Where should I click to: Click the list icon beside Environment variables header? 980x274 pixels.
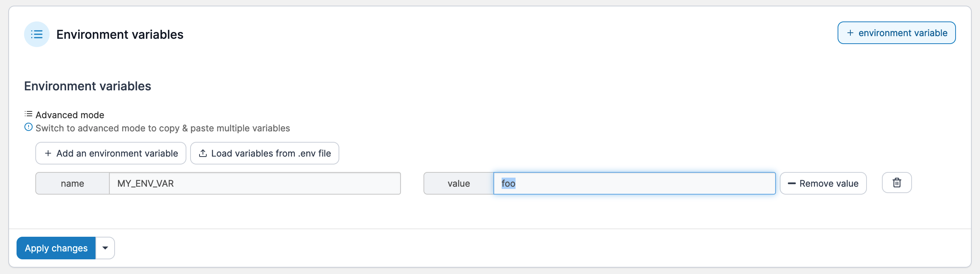click(x=36, y=34)
